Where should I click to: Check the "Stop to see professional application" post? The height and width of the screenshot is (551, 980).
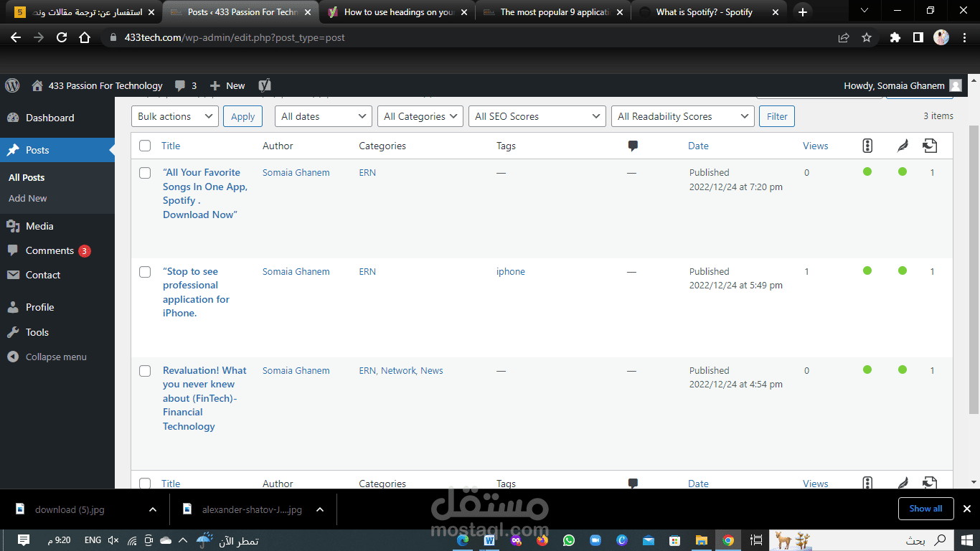[x=145, y=272]
